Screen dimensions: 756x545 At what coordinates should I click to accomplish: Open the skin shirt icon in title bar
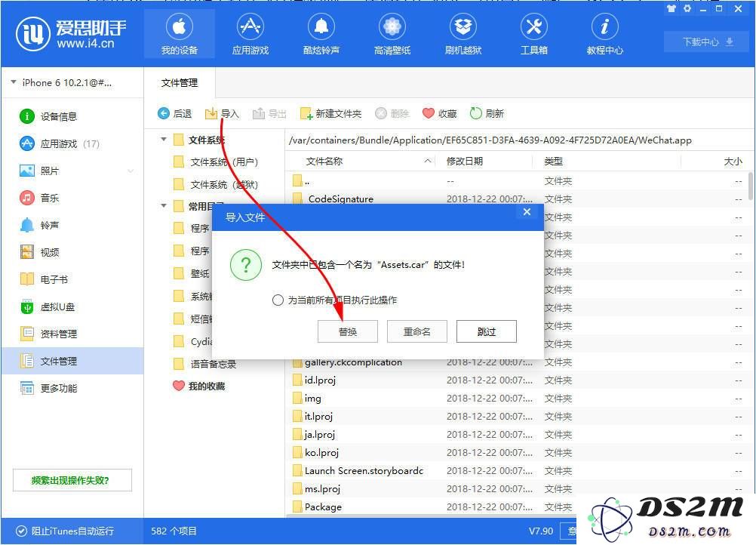671,8
